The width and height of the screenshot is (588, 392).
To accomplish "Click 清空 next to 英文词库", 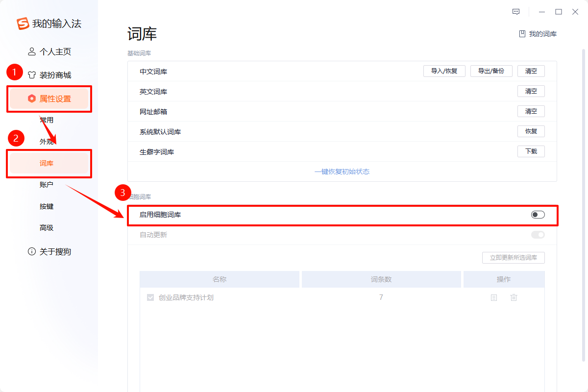I will click(531, 91).
